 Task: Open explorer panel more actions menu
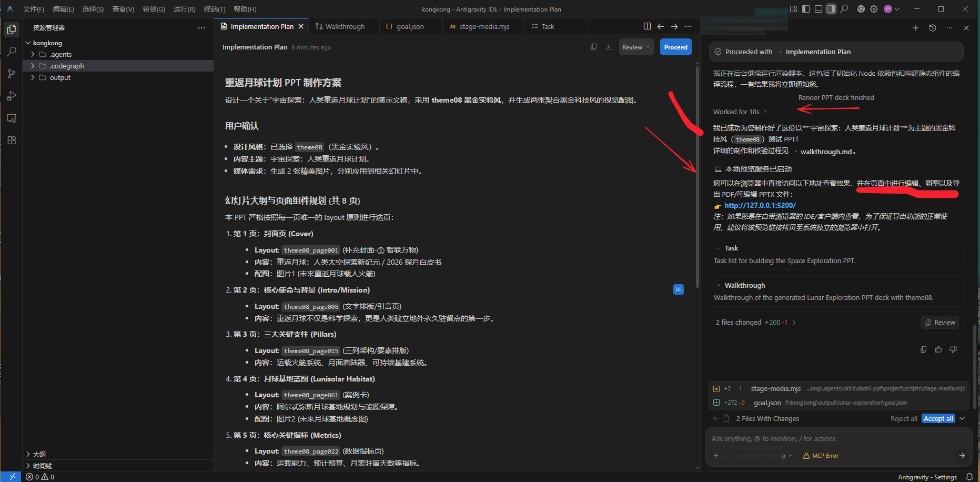point(201,27)
